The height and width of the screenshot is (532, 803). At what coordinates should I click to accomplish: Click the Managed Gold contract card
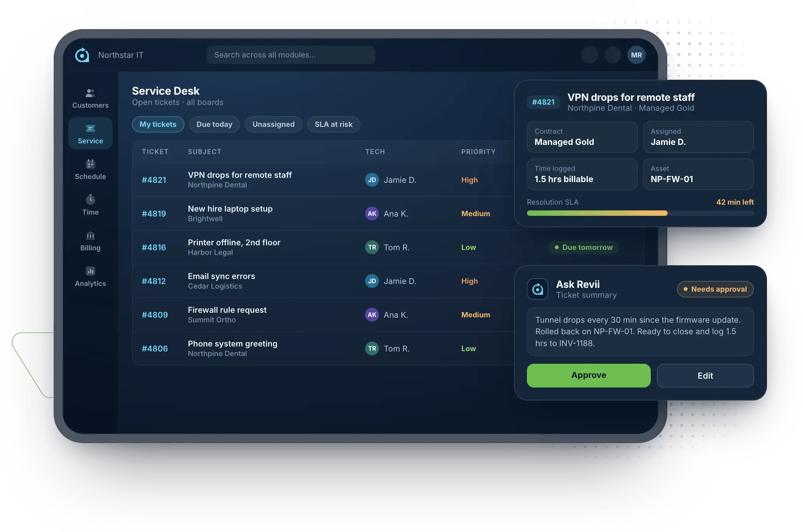pyautogui.click(x=582, y=137)
